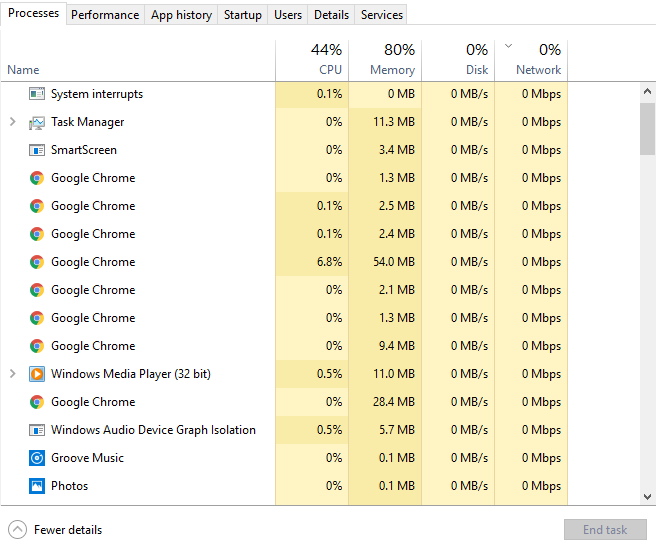
Task: Open the Performance tab
Action: point(105,15)
